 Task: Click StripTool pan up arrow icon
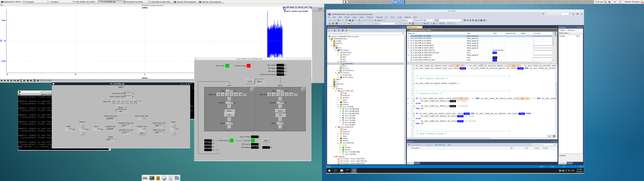point(8,80)
